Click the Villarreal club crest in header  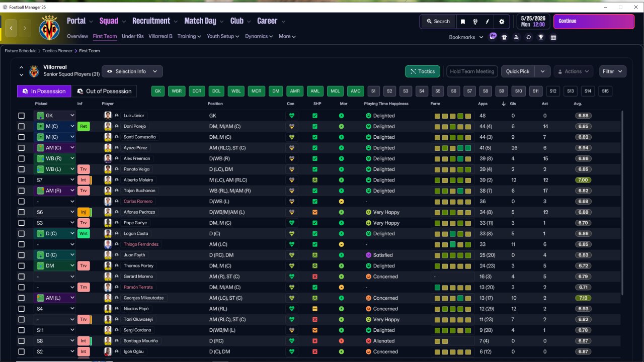click(49, 28)
